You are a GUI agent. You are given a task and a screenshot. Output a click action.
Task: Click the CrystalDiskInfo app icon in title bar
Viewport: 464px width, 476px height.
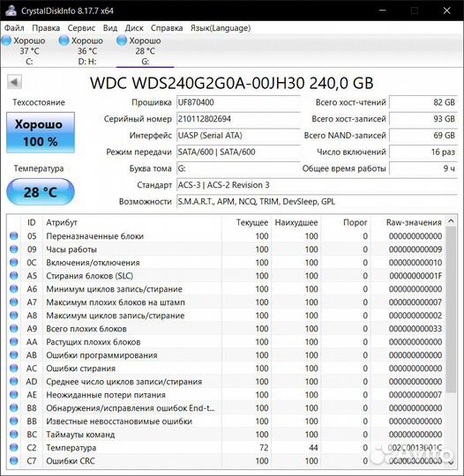click(11, 11)
